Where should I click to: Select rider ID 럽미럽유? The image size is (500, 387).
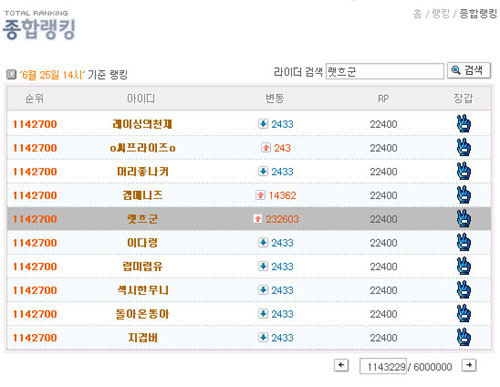pos(142,266)
